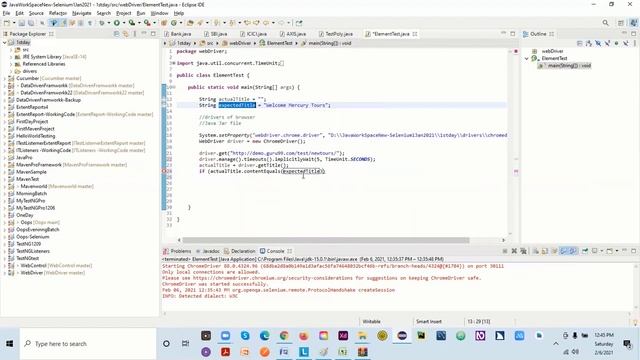Viewport: 640px width, 360px height.
Task: Open the Refactor menu
Action: click(x=58, y=13)
